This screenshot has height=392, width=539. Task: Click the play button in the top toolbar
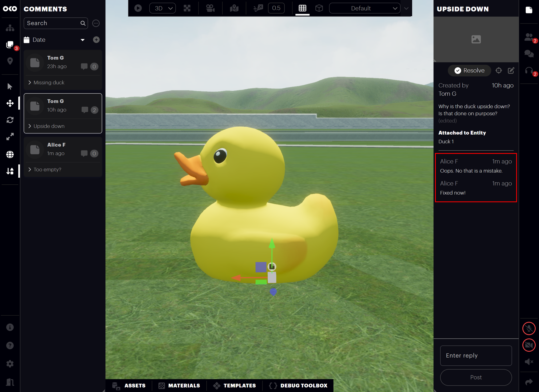(x=138, y=8)
